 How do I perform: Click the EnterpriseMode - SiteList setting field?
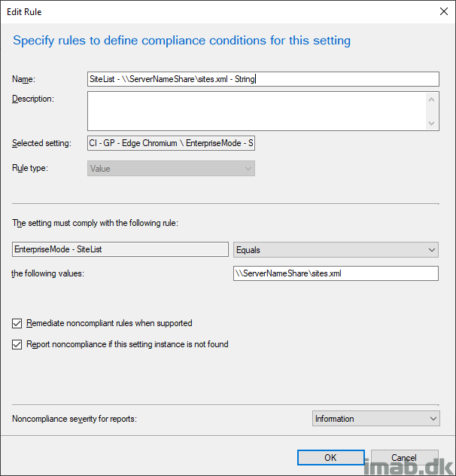pyautogui.click(x=120, y=249)
